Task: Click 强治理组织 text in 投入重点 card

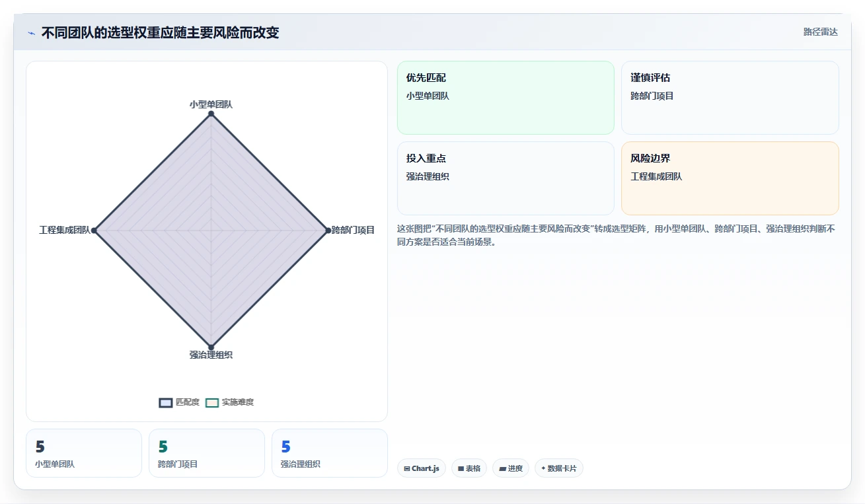Action: pos(428,176)
